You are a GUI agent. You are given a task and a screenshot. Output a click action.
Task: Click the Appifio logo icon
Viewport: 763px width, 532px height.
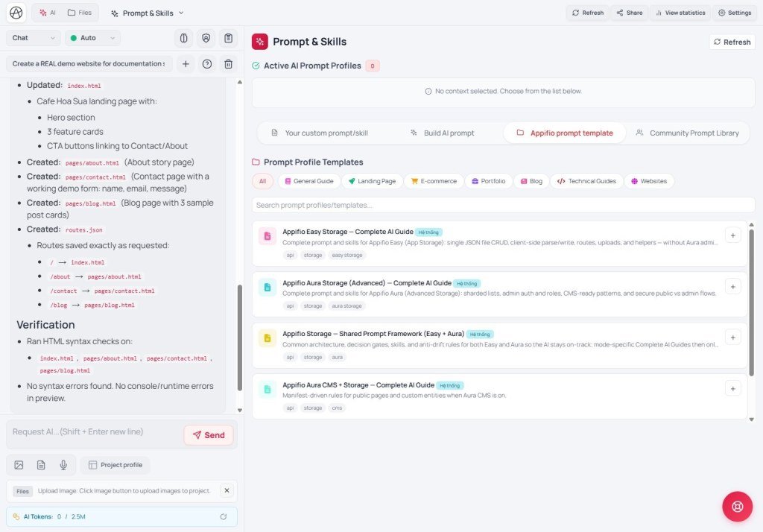click(16, 13)
